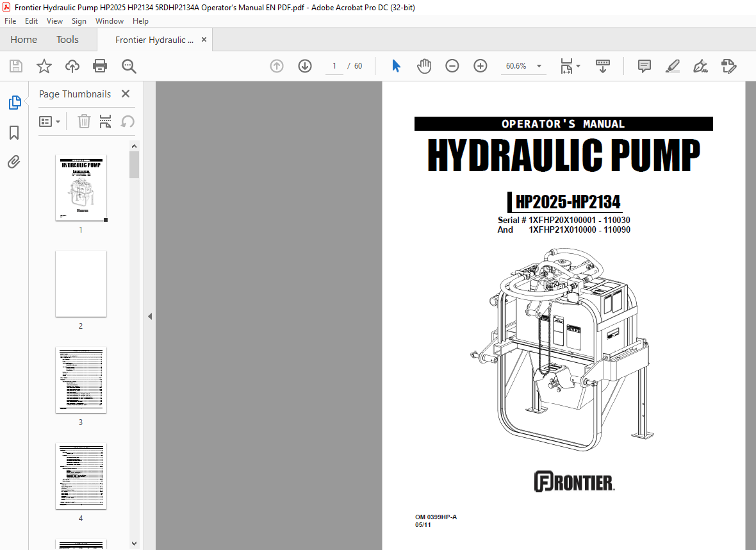Viewport: 756px width, 550px height.
Task: Click the cloud upload share icon
Action: tap(72, 66)
